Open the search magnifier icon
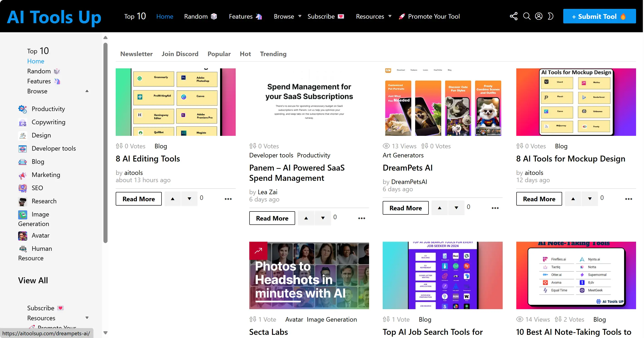This screenshot has width=644, height=338. click(x=526, y=16)
